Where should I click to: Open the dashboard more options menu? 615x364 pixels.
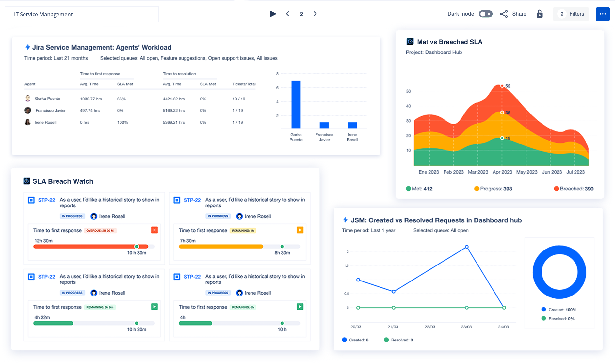click(603, 14)
